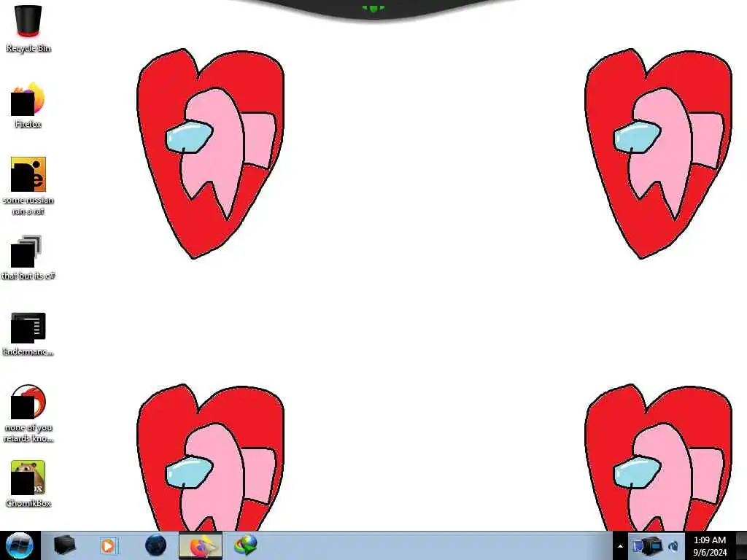Viewport: 747px width, 560px height.
Task: Select the "some russian ran a rat" icon
Action: tap(28, 186)
